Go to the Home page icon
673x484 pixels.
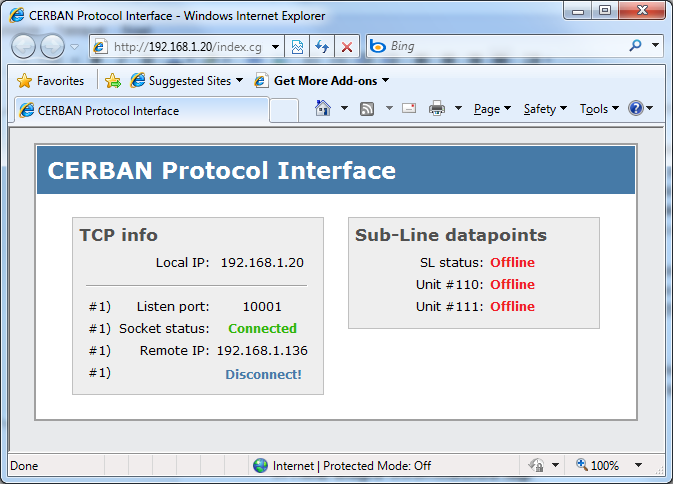[323, 109]
